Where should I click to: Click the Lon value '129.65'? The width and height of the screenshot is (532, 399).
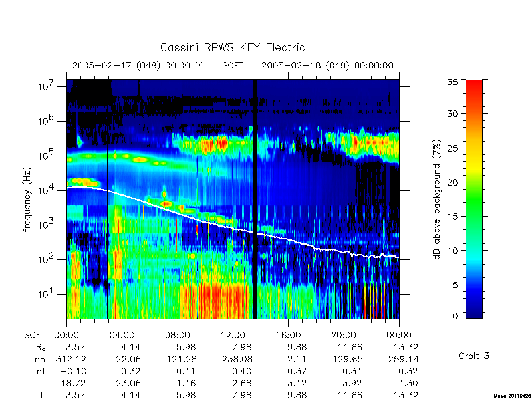[347, 359]
